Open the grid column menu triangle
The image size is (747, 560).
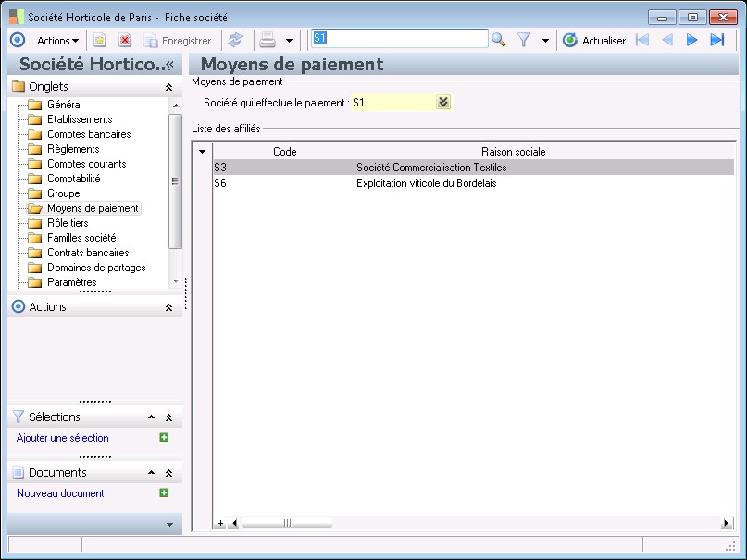[202, 152]
